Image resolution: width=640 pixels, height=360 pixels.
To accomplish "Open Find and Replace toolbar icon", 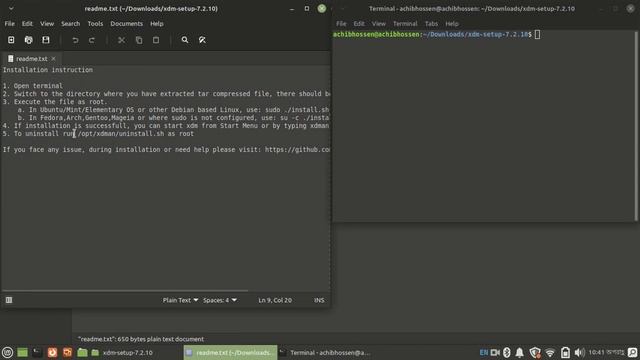I will click(x=202, y=40).
